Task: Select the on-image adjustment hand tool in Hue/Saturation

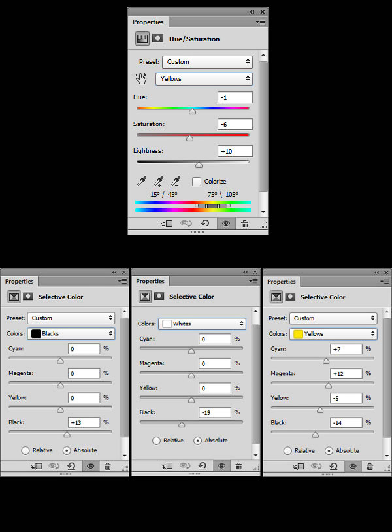Action: [141, 78]
